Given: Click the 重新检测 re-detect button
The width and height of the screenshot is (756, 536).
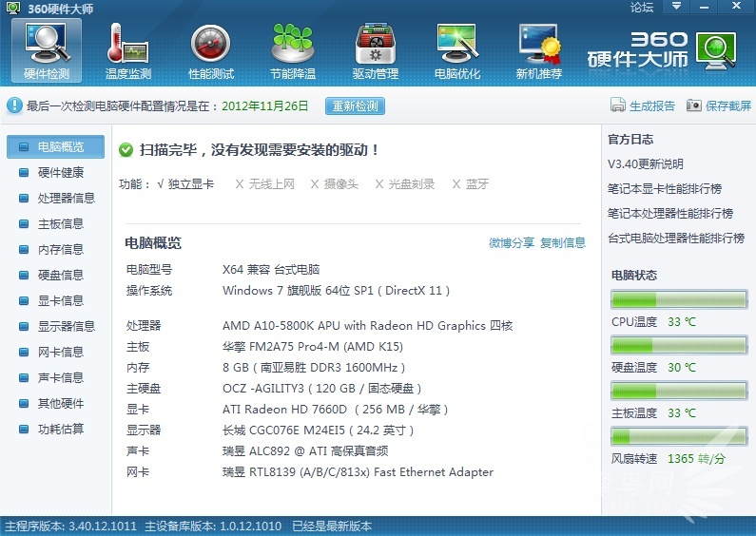Looking at the screenshot, I should tap(355, 105).
